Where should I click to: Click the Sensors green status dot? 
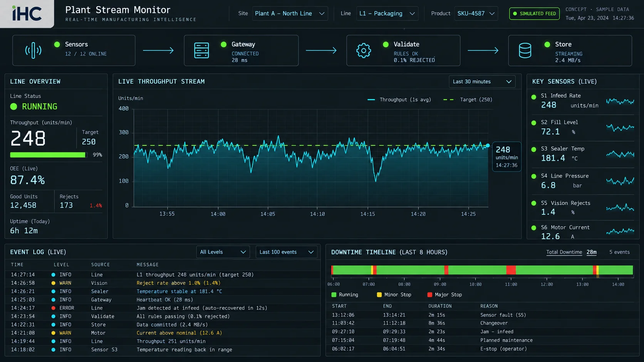coord(57,44)
